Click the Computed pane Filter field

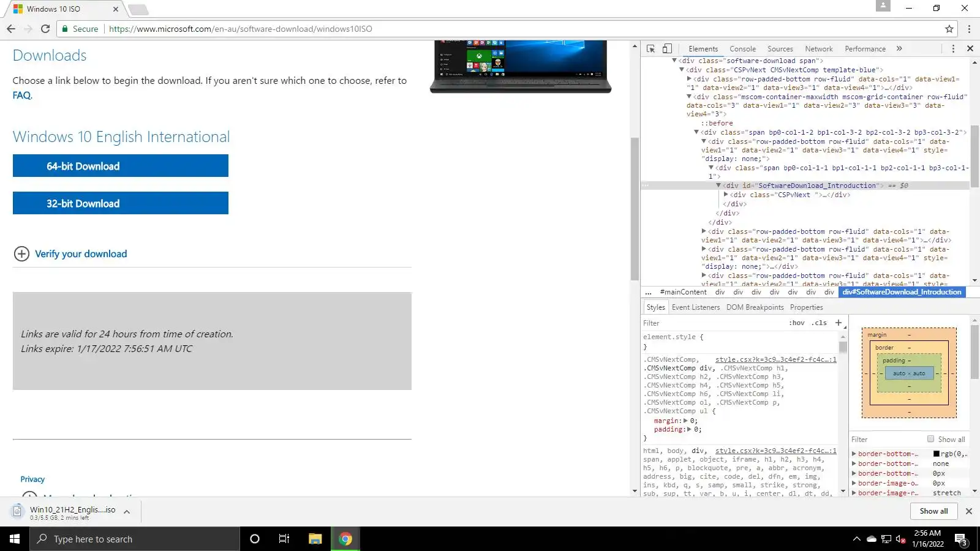coord(886,439)
